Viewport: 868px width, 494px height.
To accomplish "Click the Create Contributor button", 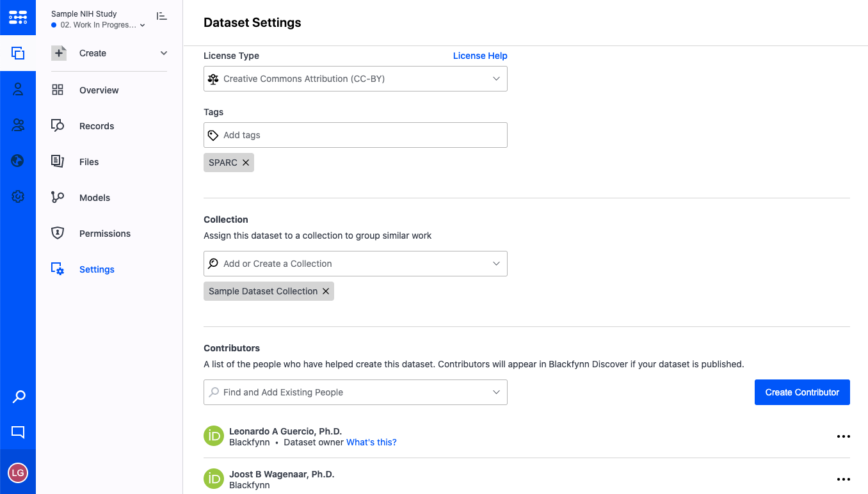I will click(802, 392).
